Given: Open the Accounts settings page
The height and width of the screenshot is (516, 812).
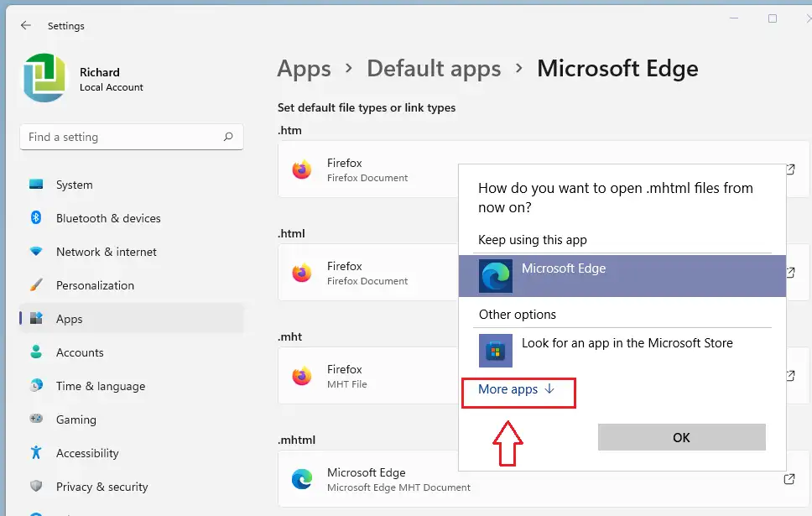Looking at the screenshot, I should (x=80, y=352).
